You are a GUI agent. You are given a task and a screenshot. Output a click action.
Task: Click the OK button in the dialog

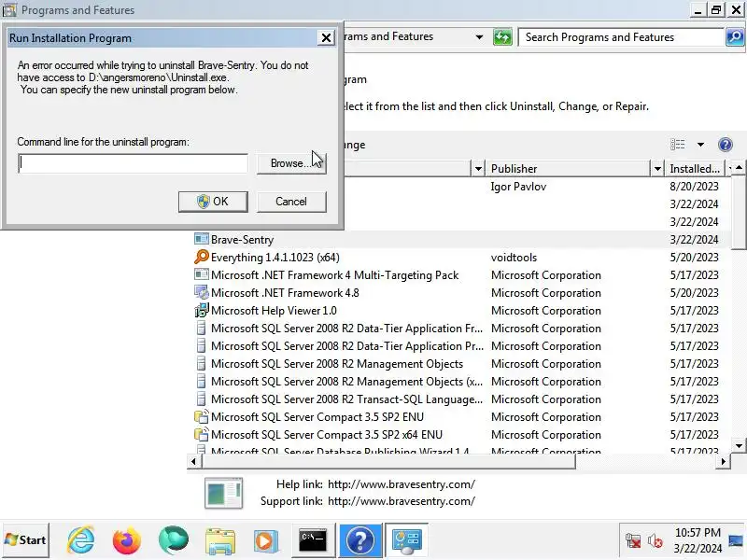coord(213,202)
